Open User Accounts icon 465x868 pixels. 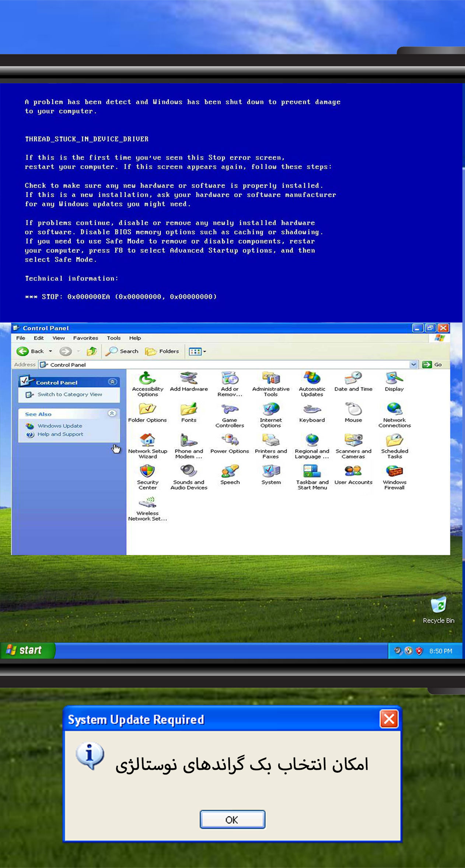coord(353,474)
